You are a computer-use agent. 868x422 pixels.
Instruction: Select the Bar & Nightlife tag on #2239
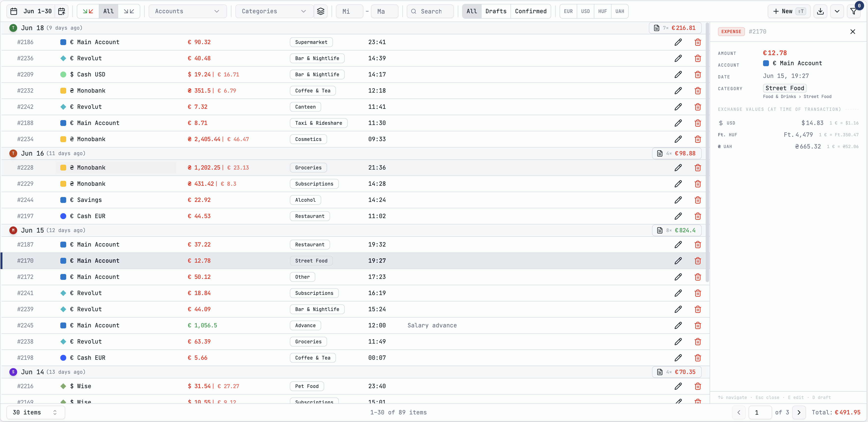[x=317, y=309]
